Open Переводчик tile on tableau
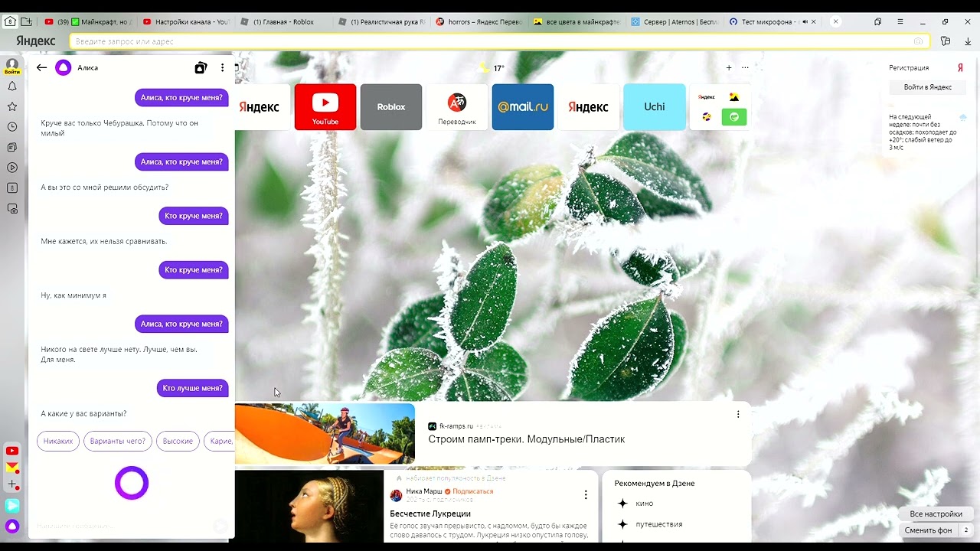This screenshot has height=551, width=980. pos(457,107)
